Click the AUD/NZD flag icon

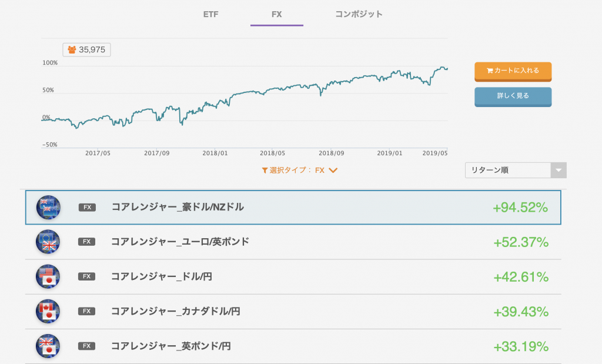click(48, 208)
